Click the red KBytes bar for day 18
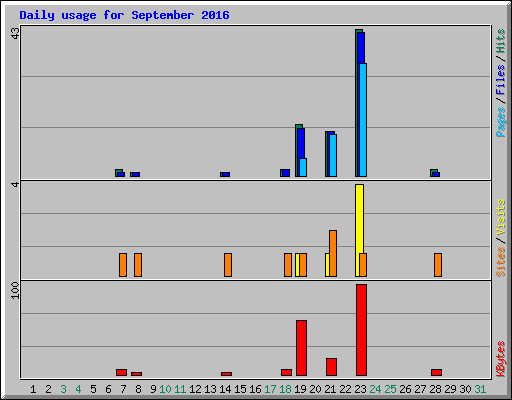The height and width of the screenshot is (400, 512). coord(286,372)
